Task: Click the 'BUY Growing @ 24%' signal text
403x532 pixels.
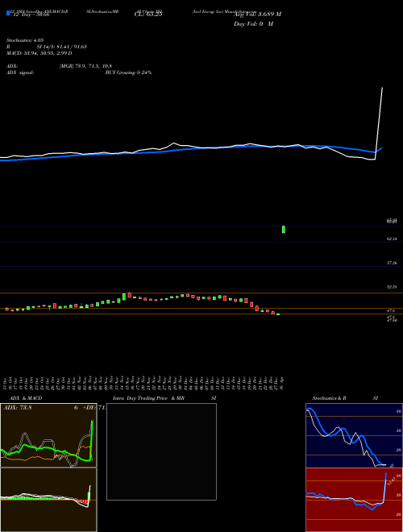Action: [128, 73]
